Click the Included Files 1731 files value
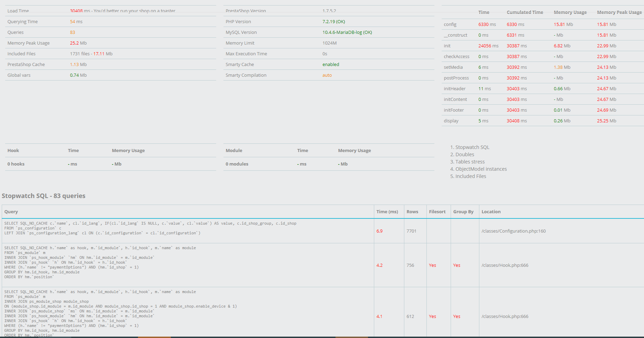Viewport: 644px width, 338px height. coord(80,54)
